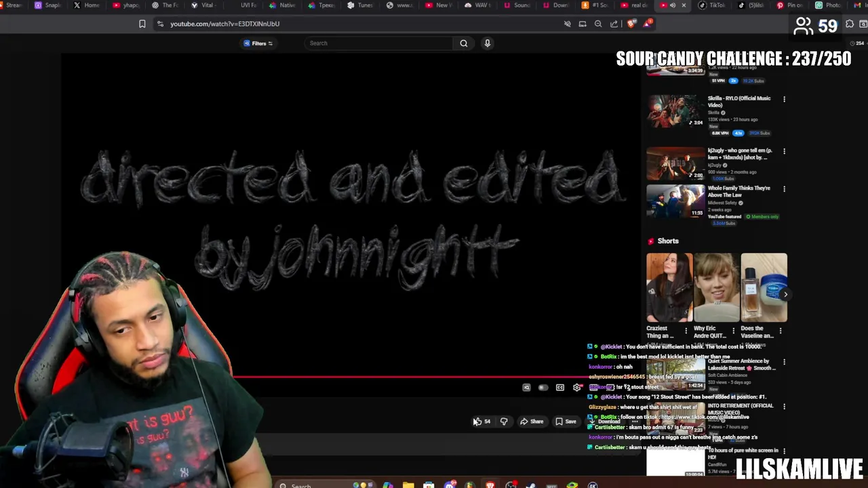Open Steam from the taskbar
Viewport: 868px width, 488px height.
(x=530, y=485)
